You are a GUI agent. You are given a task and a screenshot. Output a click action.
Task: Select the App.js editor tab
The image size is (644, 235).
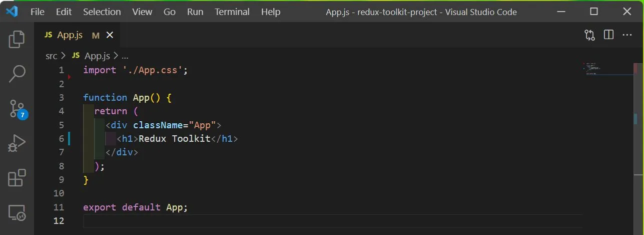coord(70,35)
